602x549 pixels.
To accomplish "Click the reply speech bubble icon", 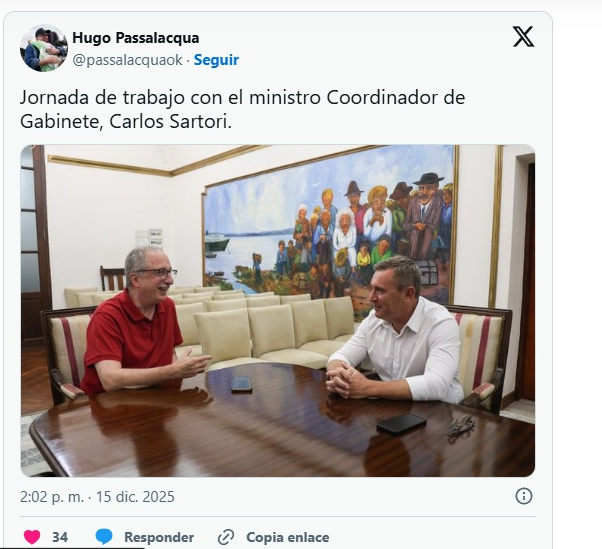I will click(104, 537).
